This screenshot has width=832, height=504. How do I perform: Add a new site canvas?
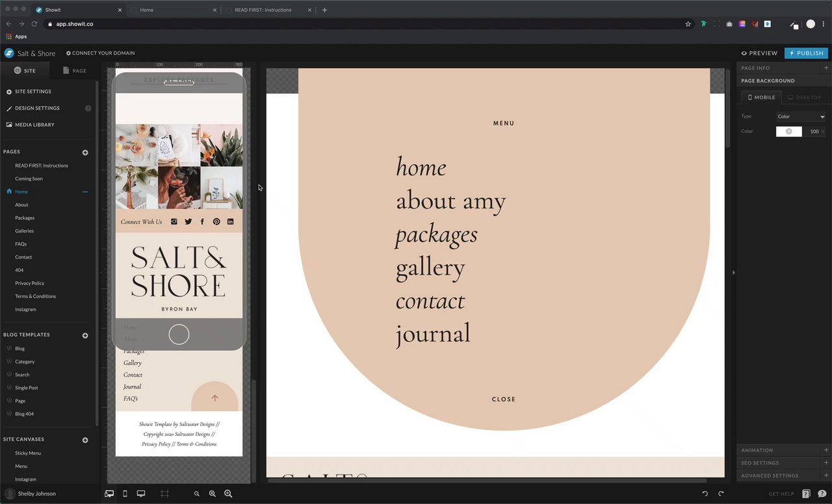[85, 440]
